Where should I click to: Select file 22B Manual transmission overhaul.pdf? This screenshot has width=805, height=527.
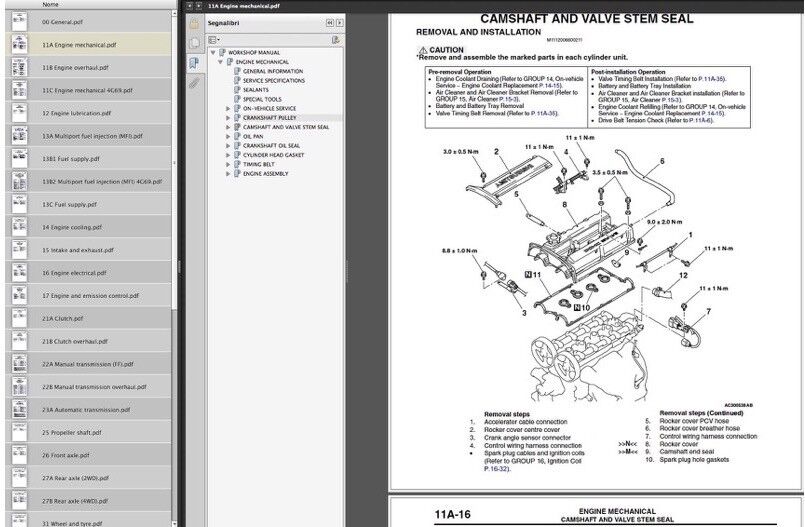(88, 387)
